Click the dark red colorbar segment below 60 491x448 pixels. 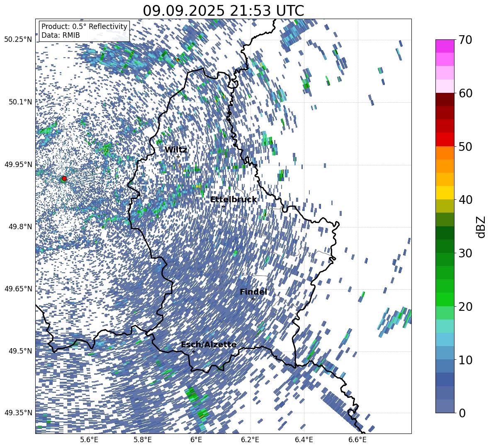click(x=445, y=99)
